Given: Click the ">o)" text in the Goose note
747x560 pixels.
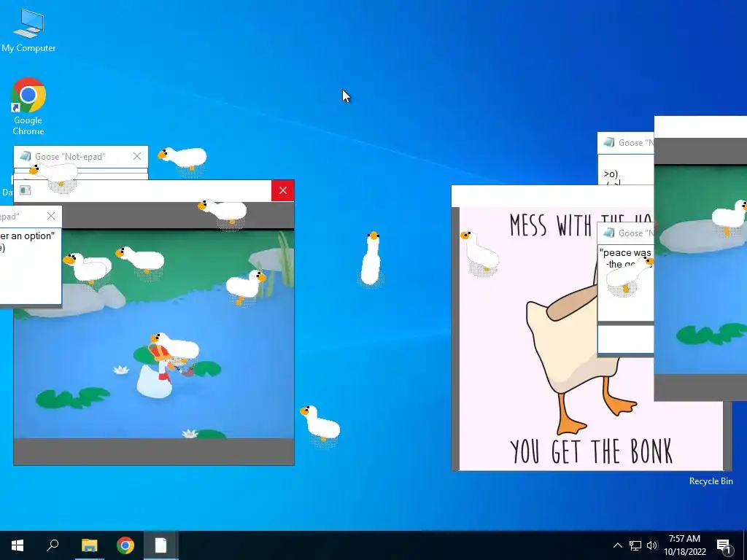Looking at the screenshot, I should pos(611,174).
